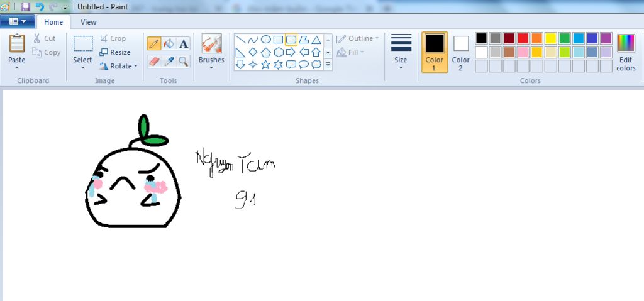Pick the pink rose color swatch
The height and width of the screenshot is (301, 644).
point(523,52)
